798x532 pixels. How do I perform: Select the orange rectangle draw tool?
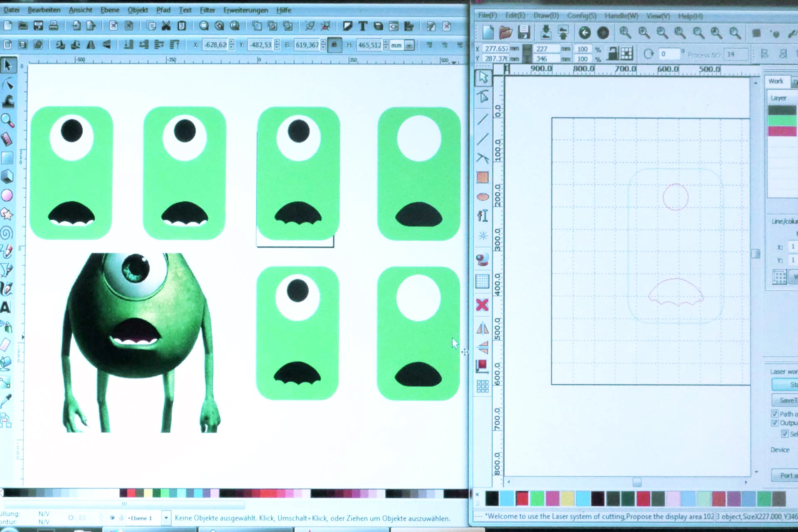483,178
